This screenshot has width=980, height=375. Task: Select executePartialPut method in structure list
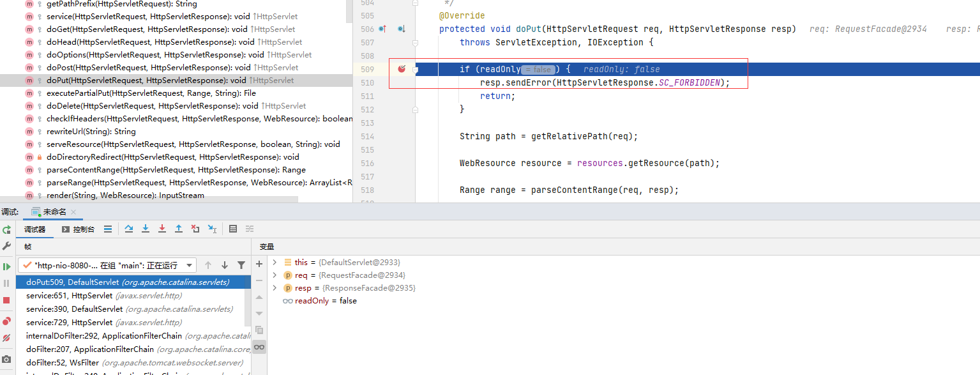click(176, 93)
